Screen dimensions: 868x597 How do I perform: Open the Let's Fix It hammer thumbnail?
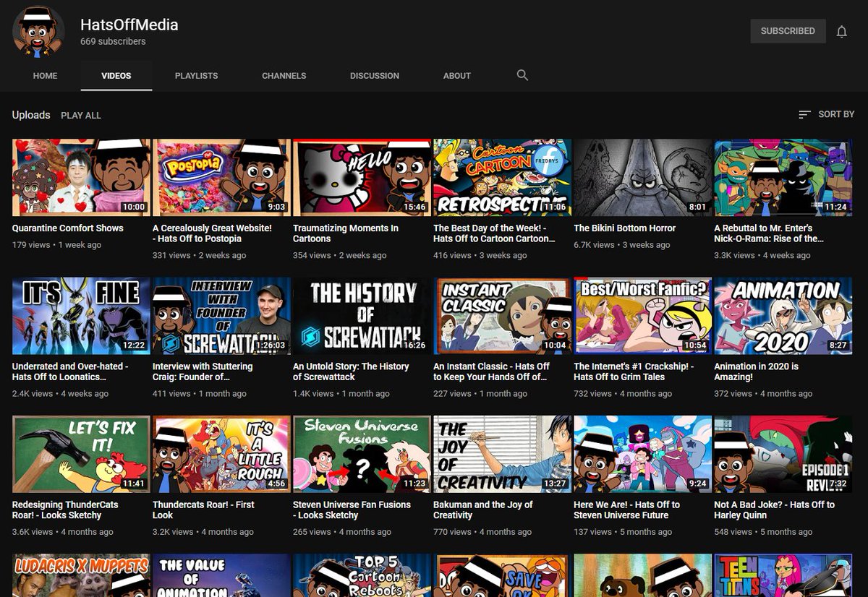[x=81, y=454]
